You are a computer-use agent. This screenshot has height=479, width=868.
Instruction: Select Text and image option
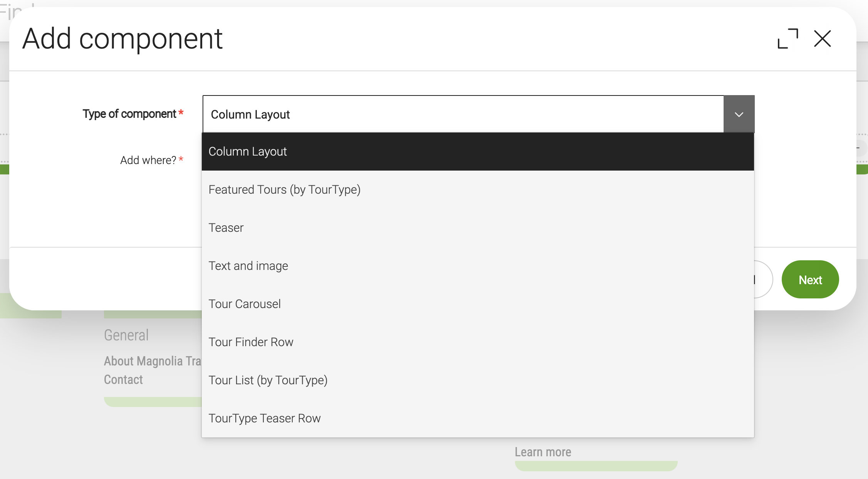[478, 266]
